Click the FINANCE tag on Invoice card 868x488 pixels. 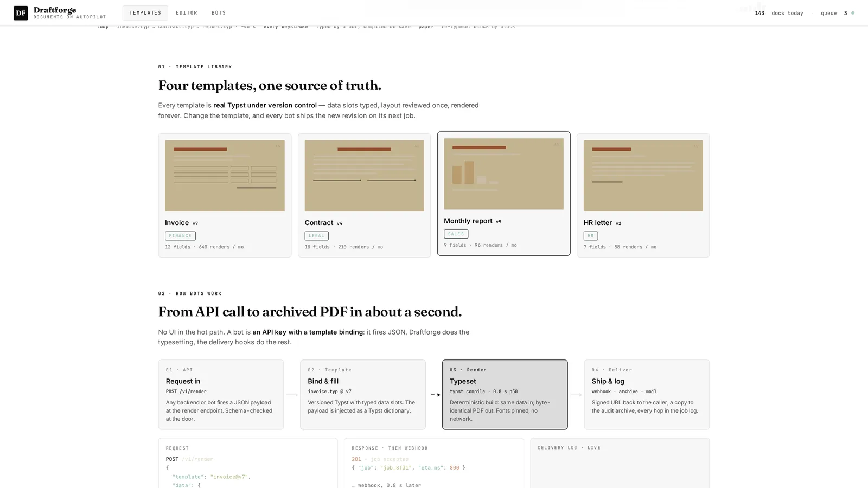[180, 236]
